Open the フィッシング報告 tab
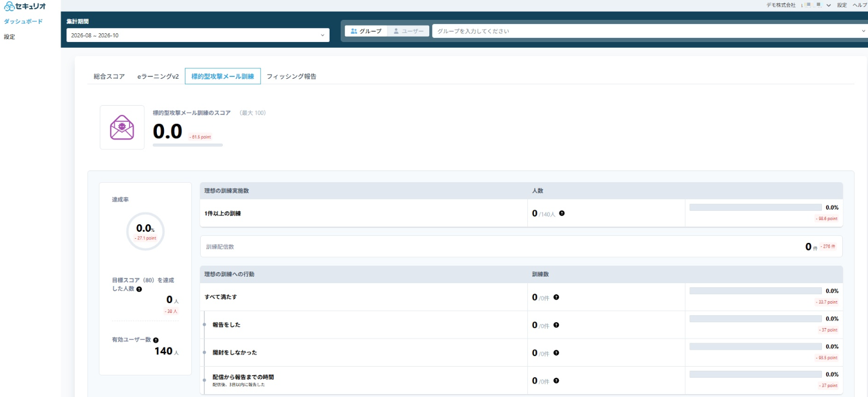The height and width of the screenshot is (397, 868). pyautogui.click(x=292, y=76)
